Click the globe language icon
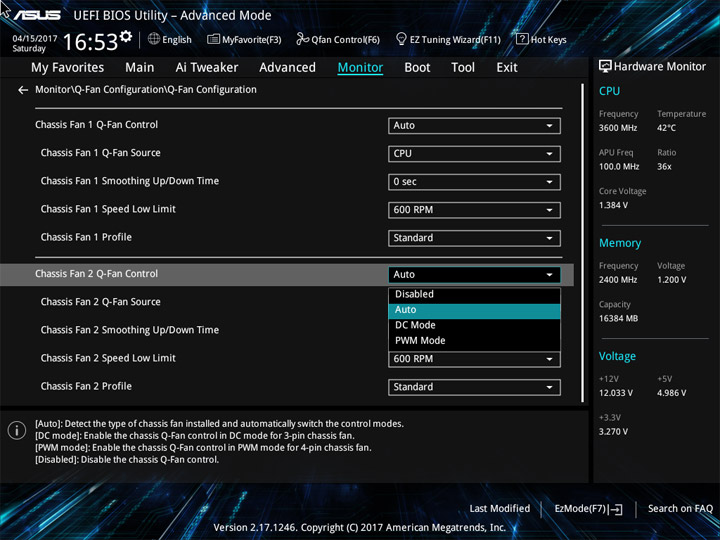This screenshot has width=720, height=540. pos(154,39)
